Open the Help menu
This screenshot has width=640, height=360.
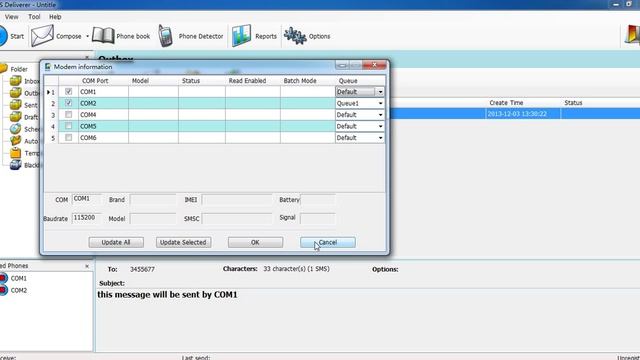[55, 17]
